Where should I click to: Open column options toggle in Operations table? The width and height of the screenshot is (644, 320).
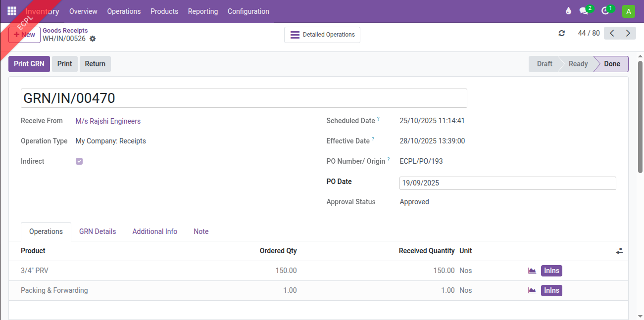point(619,251)
